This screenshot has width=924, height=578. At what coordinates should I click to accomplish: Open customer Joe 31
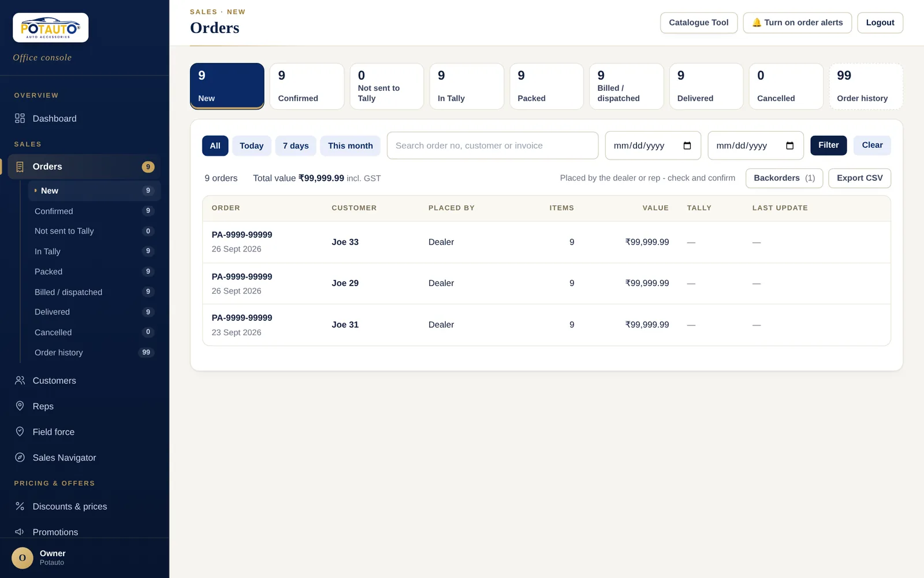tap(345, 325)
